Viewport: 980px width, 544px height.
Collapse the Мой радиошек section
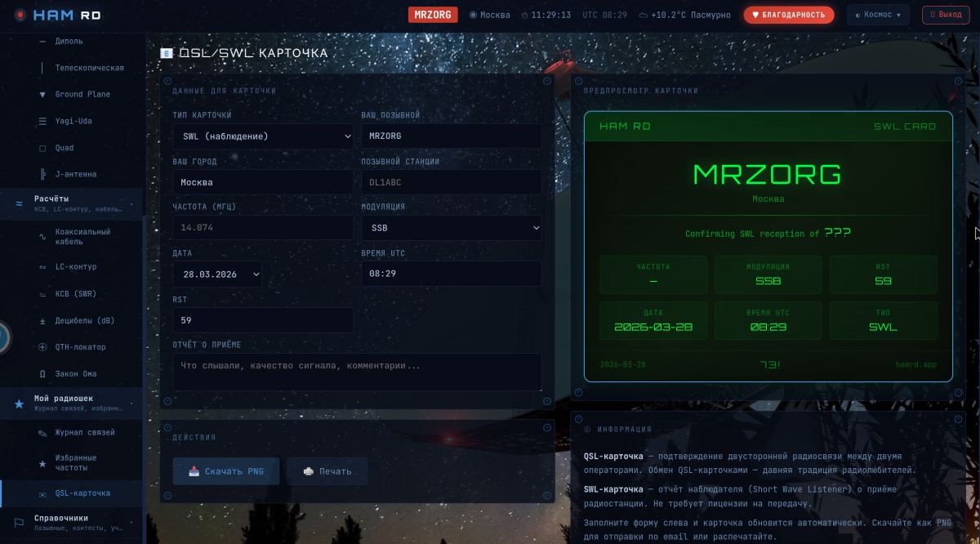pos(71,403)
